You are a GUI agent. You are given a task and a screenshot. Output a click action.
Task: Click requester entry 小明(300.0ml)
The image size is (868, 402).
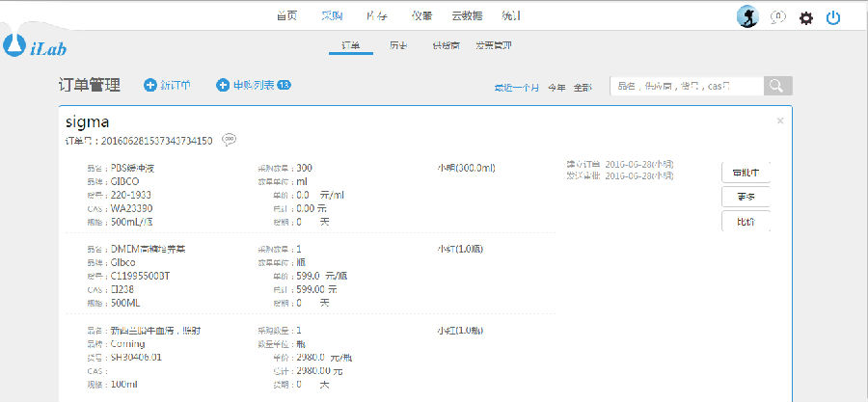pyautogui.click(x=466, y=168)
